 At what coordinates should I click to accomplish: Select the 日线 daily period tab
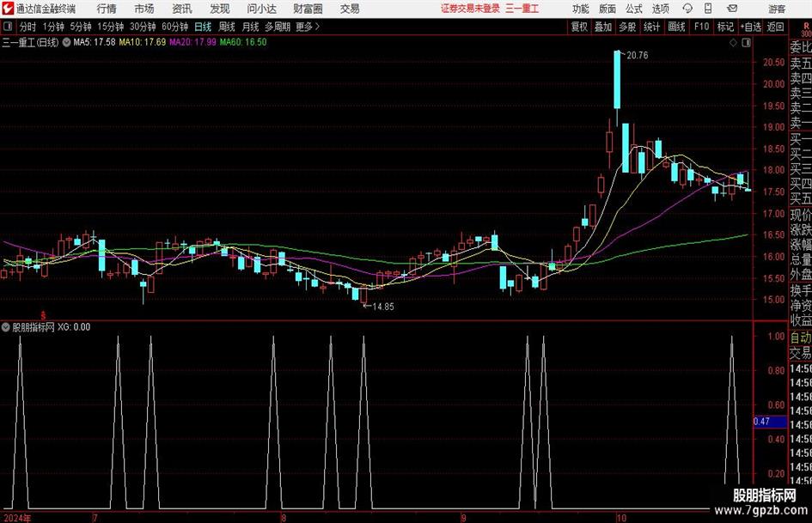tap(203, 27)
